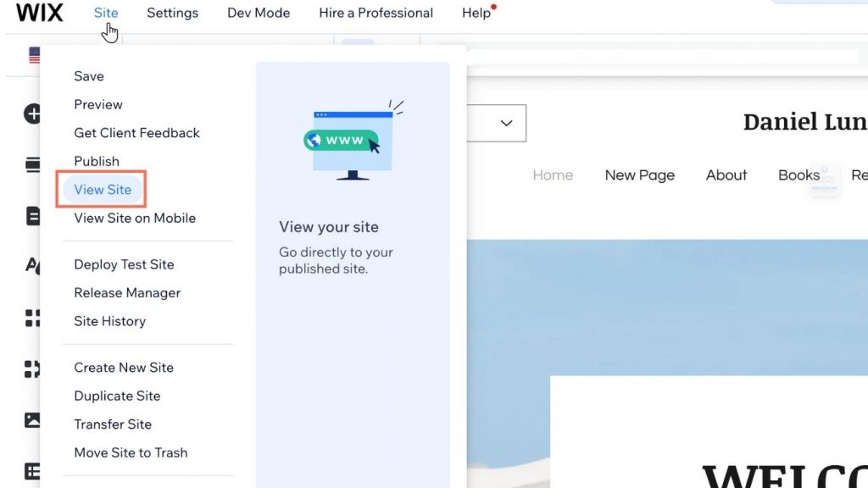Open the Site Design panel
868x488 pixels.
point(34,266)
